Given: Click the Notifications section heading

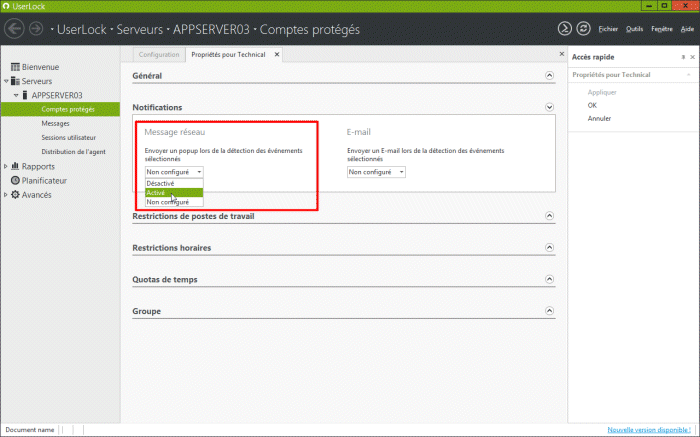Looking at the screenshot, I should (157, 107).
